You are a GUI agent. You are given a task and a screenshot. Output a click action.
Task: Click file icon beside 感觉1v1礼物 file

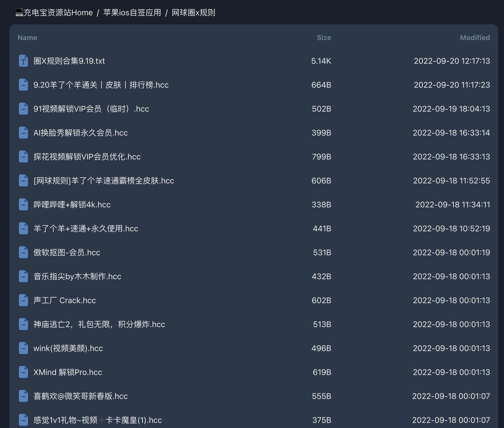24,420
